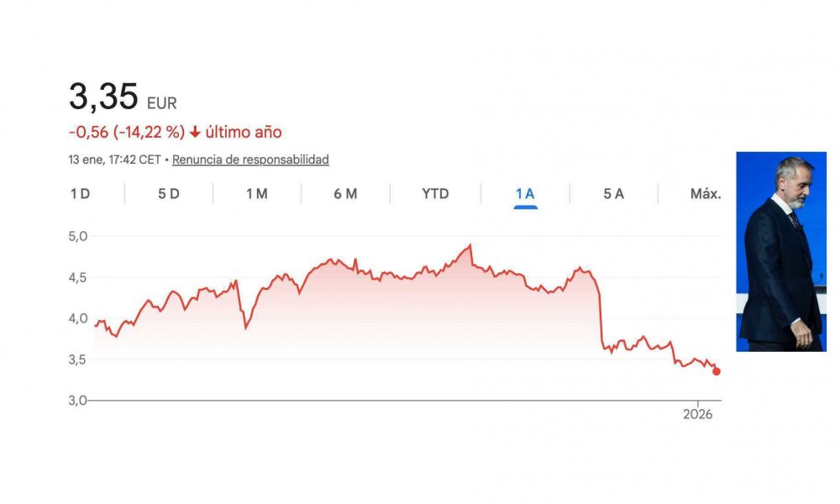840x504 pixels.
Task: Click the 5,0 y-axis label
Action: (x=78, y=236)
